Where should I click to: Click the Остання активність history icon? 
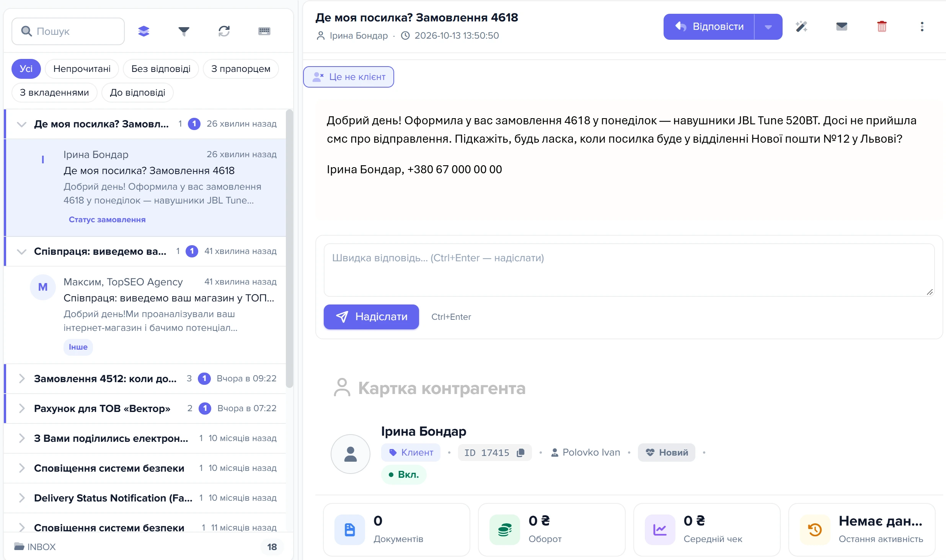coord(815,530)
